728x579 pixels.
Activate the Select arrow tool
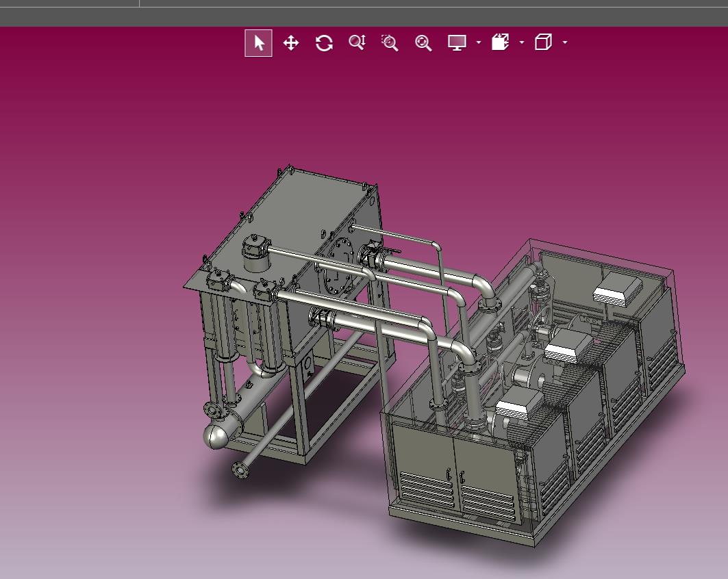point(259,42)
